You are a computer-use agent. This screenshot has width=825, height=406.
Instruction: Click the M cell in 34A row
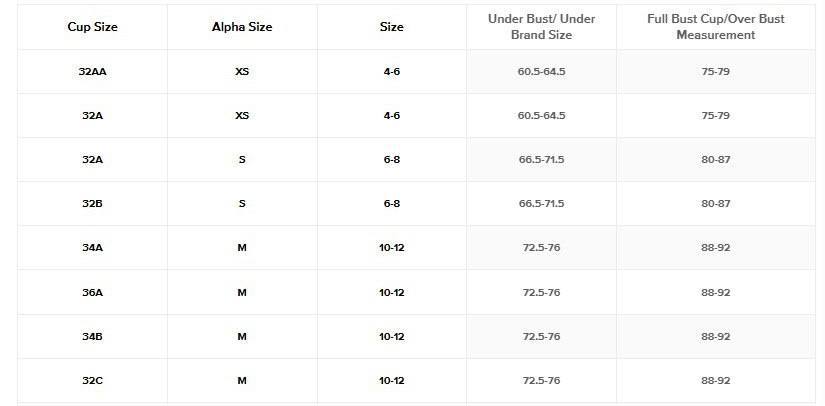242,248
